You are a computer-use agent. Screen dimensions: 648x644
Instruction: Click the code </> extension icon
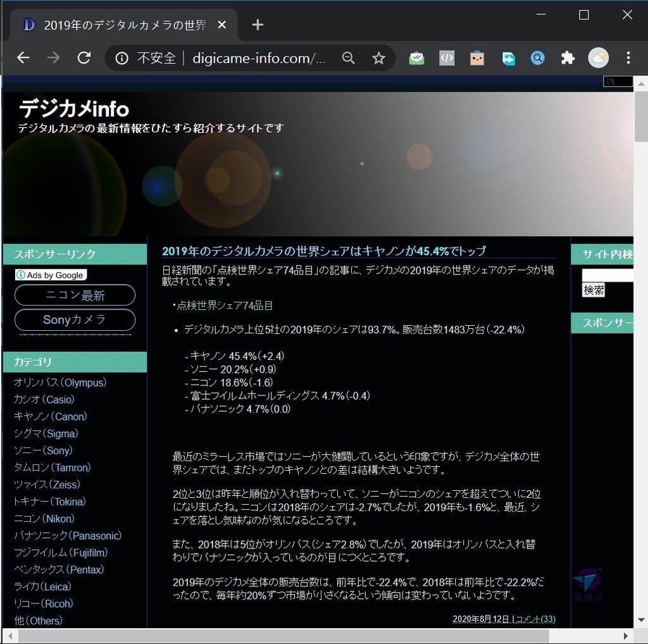[446, 58]
